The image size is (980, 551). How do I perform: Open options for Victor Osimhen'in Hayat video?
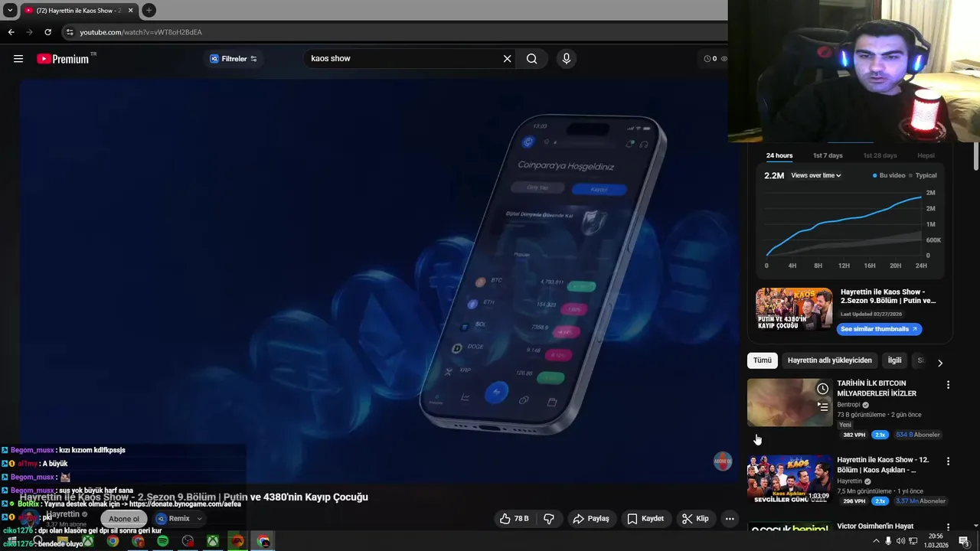pos(948,528)
